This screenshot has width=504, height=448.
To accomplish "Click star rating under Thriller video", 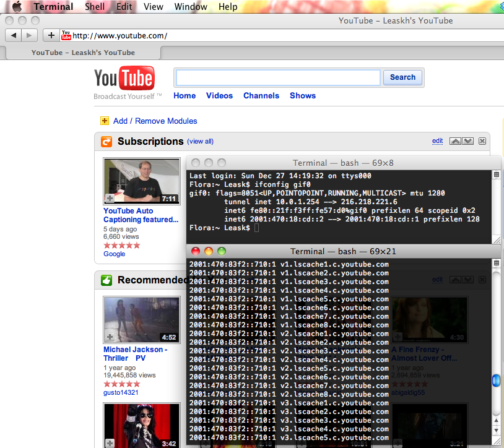I will [x=122, y=384].
